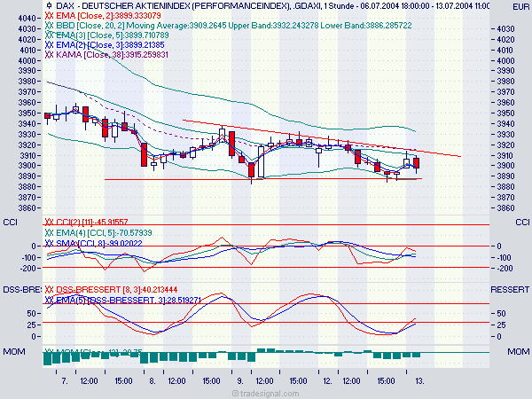This screenshot has height=399, width=532.
Task: Click the date label 7. on time axis
Action: (65, 381)
